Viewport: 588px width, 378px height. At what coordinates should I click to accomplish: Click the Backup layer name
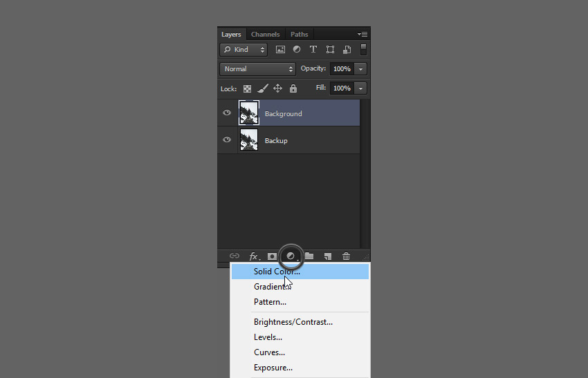(277, 140)
